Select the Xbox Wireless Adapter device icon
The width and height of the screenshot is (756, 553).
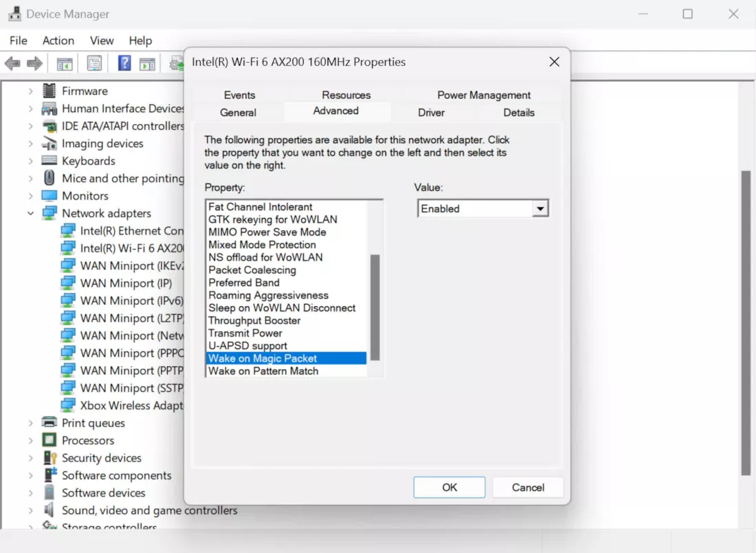point(68,405)
